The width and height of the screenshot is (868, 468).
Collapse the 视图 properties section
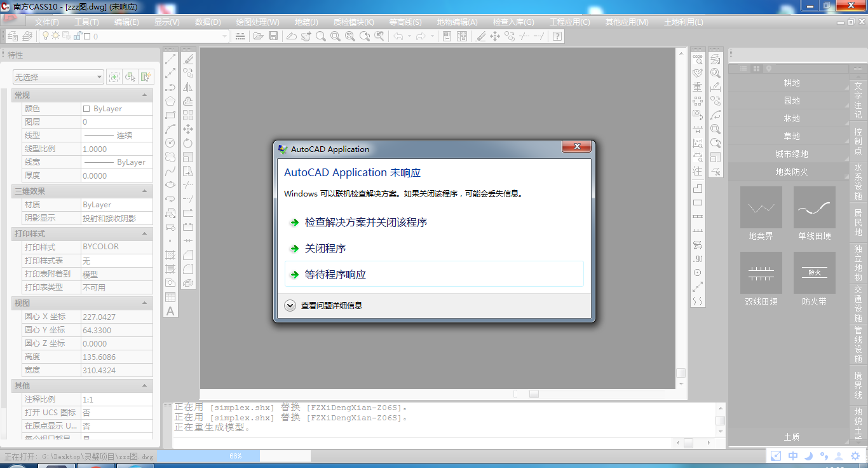[x=144, y=303]
